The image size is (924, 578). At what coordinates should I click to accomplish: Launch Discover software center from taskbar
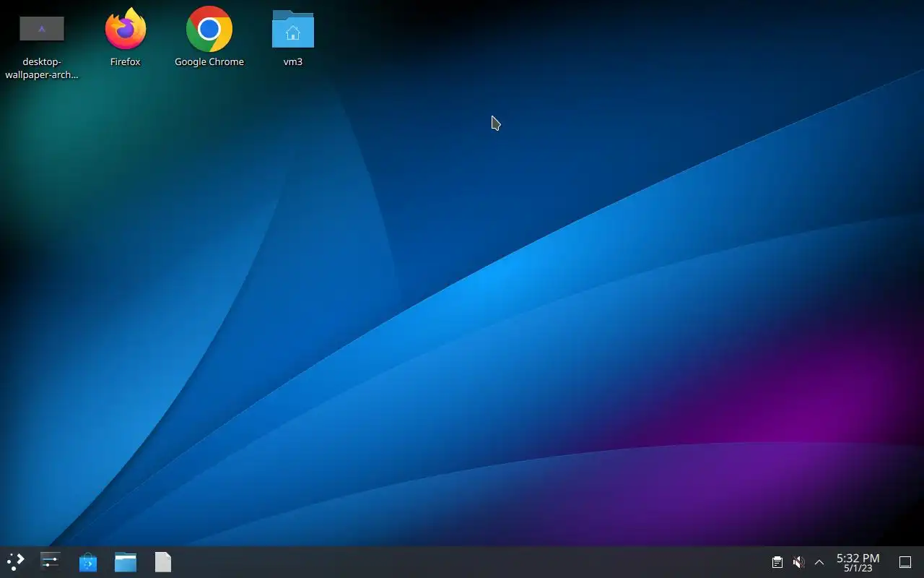point(88,562)
